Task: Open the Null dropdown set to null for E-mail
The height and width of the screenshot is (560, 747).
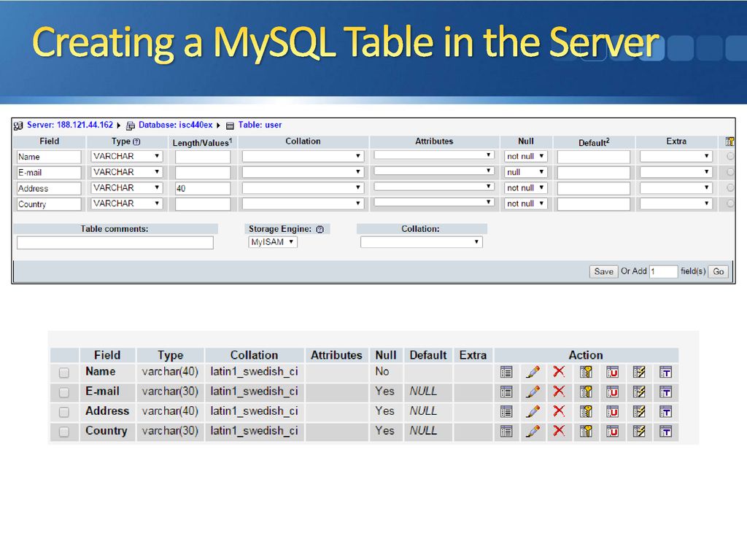Action: 526,172
